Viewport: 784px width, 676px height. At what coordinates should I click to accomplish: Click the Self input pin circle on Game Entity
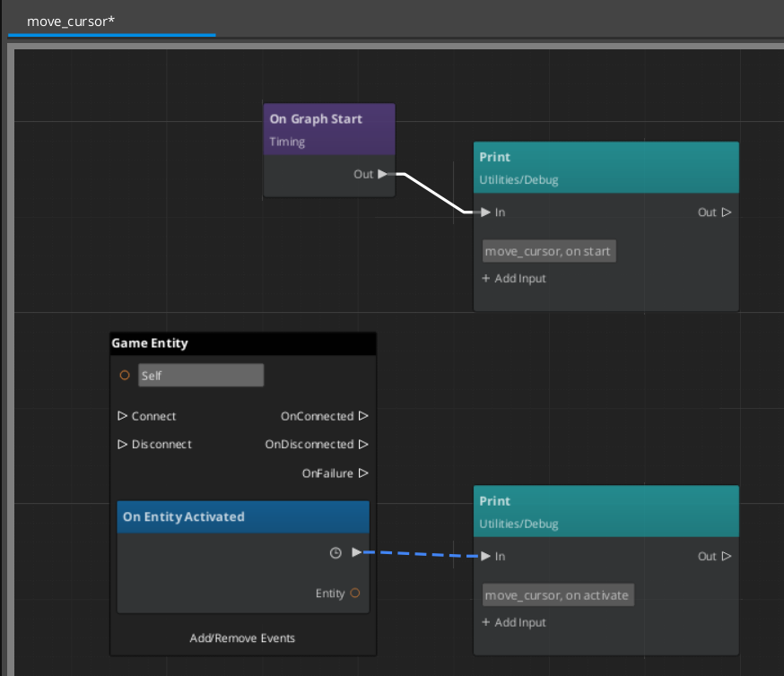coord(125,375)
